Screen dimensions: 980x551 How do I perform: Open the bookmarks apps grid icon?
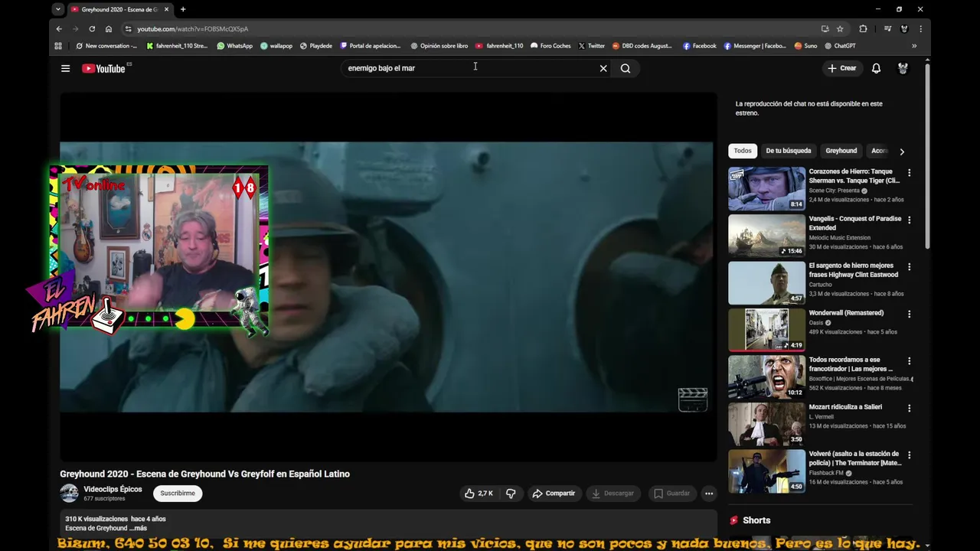point(58,46)
